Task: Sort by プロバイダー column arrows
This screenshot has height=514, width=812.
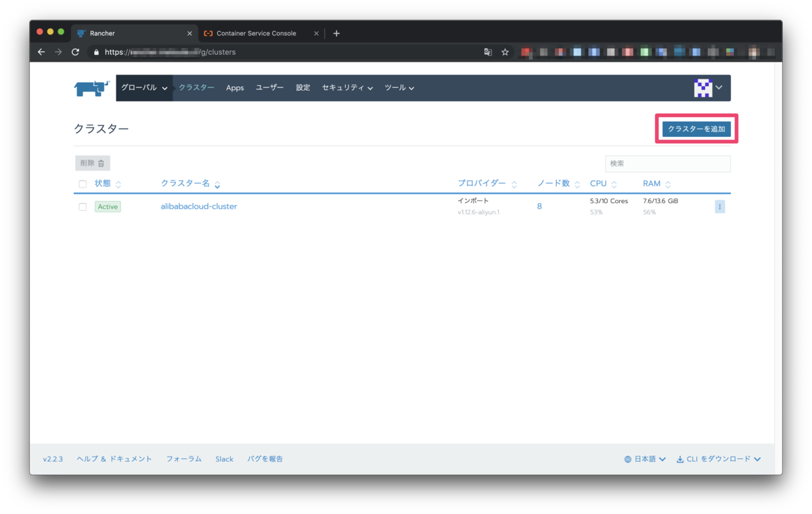Action: coord(514,184)
